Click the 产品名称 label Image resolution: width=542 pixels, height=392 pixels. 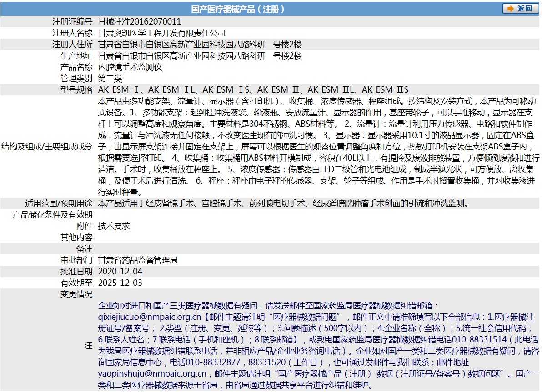coord(76,67)
